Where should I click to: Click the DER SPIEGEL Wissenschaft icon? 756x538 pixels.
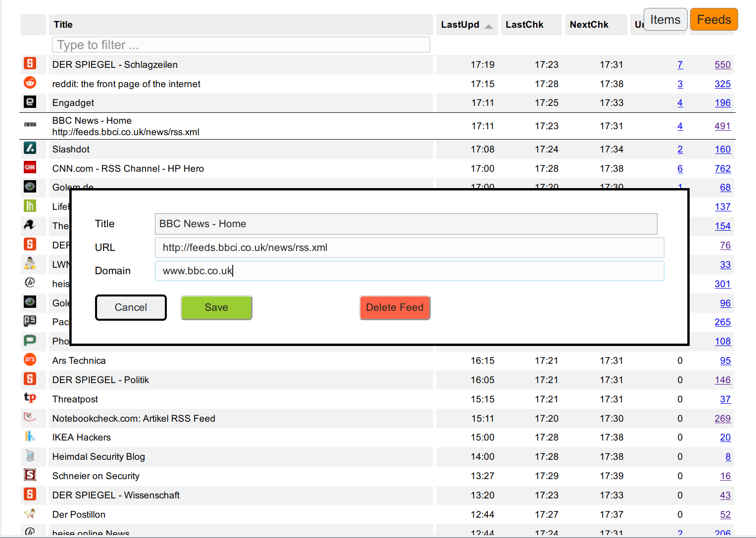click(30, 494)
